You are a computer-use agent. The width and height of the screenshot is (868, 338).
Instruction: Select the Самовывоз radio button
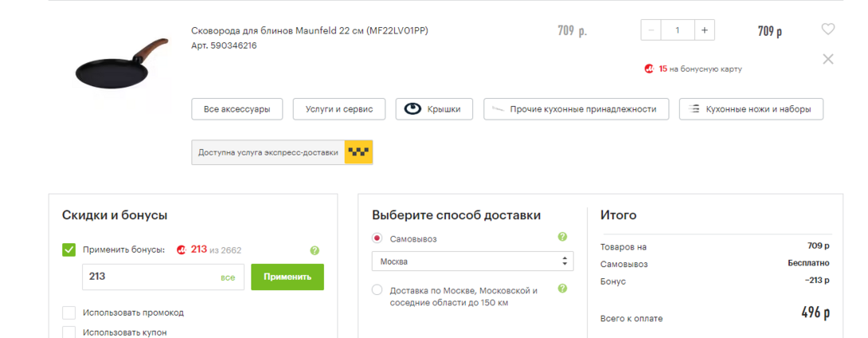(x=377, y=238)
